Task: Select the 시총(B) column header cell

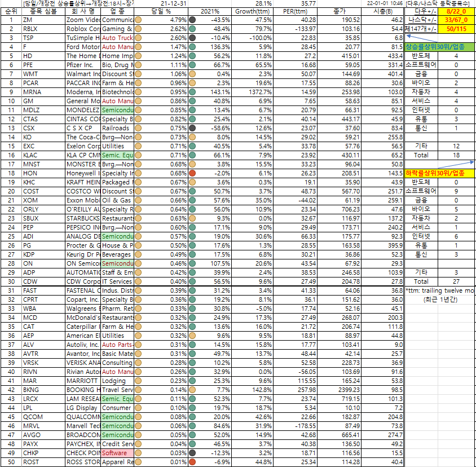Action: click(x=382, y=11)
